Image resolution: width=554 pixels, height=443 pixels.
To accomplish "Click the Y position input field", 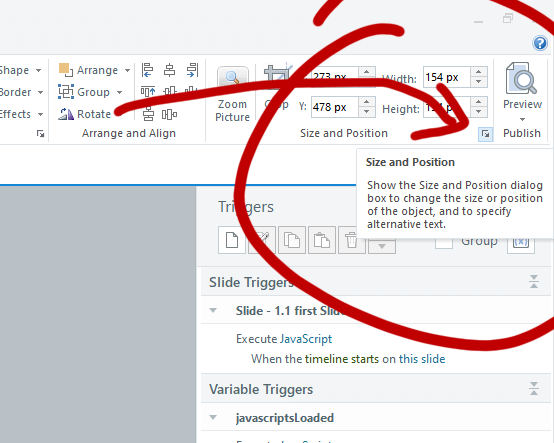I will click(335, 107).
